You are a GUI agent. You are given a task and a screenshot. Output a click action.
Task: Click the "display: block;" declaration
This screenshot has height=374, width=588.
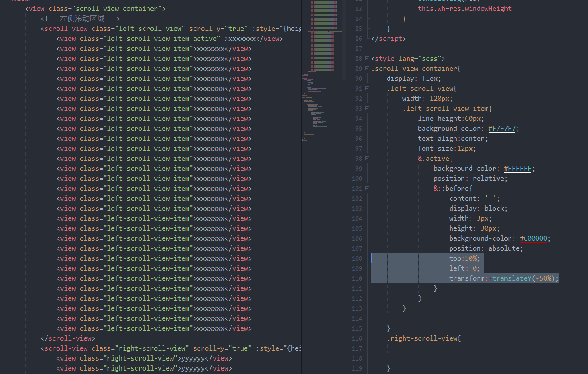pyautogui.click(x=478, y=209)
